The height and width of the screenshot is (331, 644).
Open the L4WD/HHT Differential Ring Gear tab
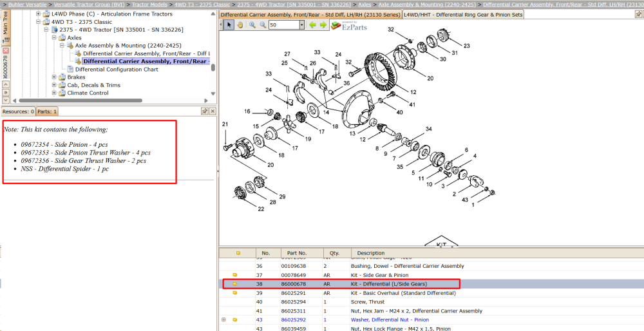[463, 15]
